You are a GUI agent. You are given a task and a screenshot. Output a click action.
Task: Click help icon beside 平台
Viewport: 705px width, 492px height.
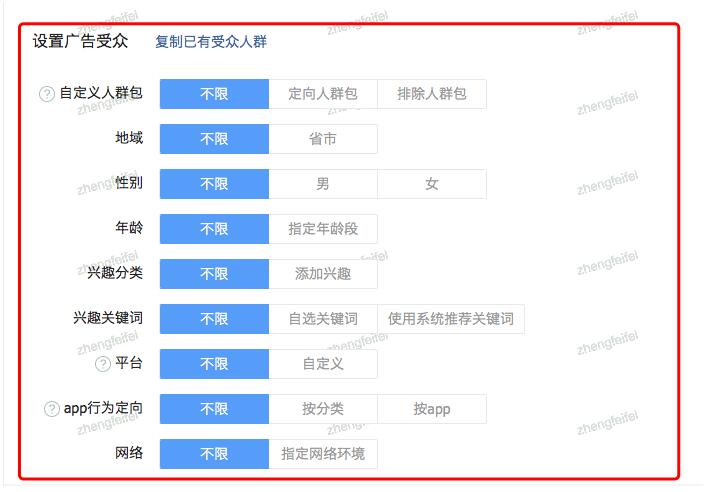[x=103, y=364]
